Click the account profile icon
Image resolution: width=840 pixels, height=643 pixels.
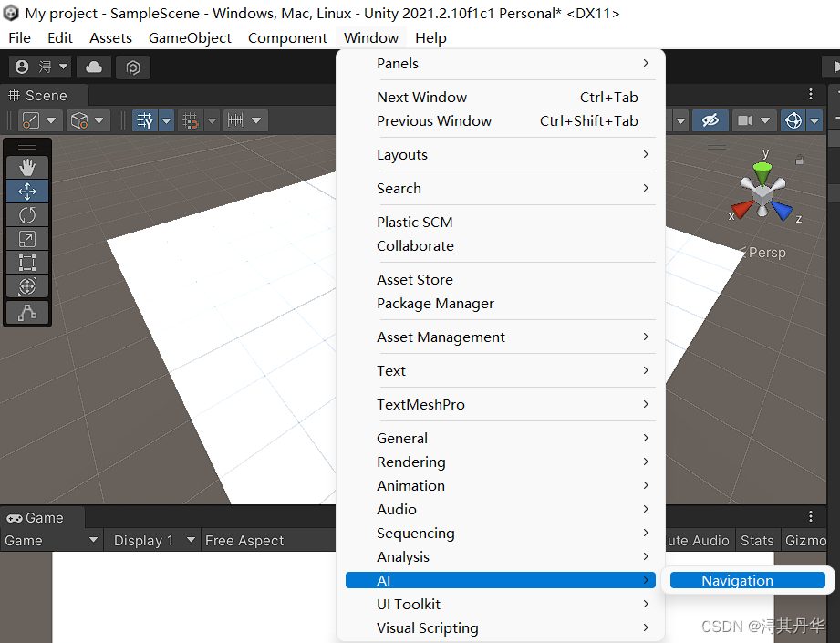(22, 67)
